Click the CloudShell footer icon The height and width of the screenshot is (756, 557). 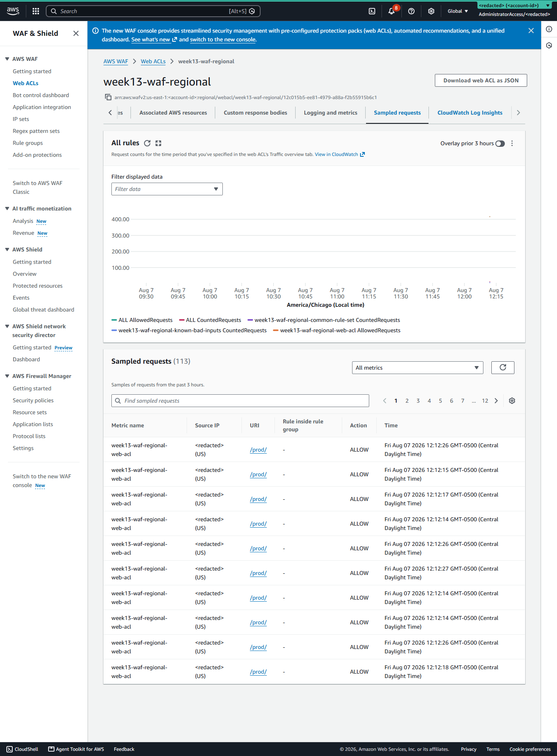click(x=10, y=749)
